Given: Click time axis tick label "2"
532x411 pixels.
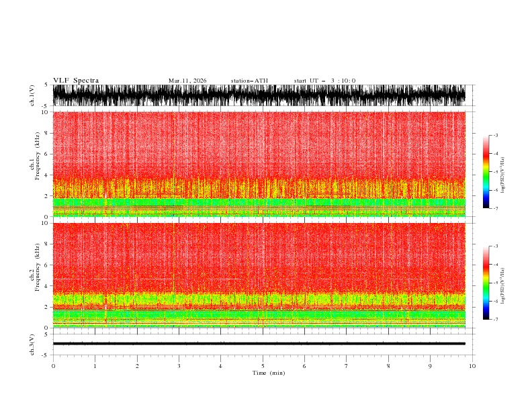Looking at the screenshot, I should pos(137,366).
